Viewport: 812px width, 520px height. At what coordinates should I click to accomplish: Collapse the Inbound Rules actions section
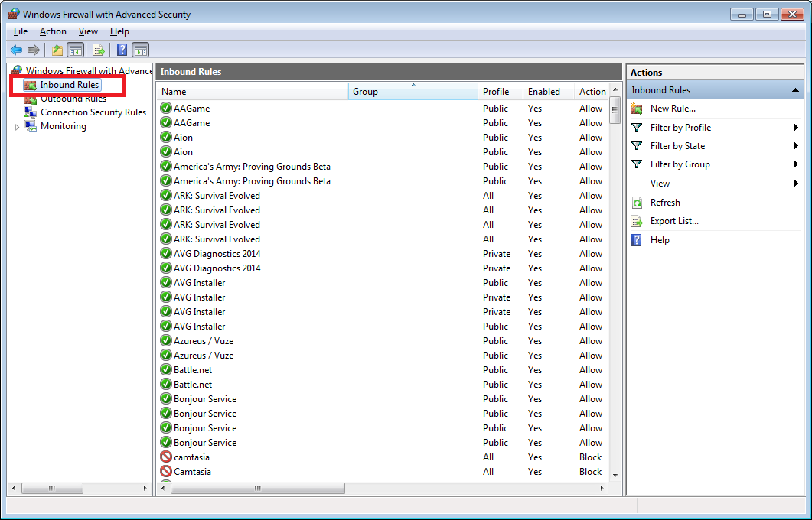point(795,90)
